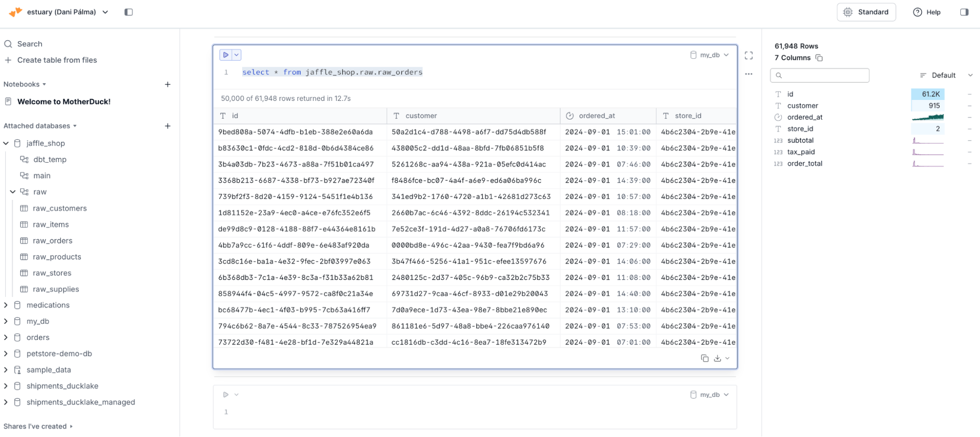Copy column names icon next to 7 Columns
This screenshot has height=437, width=980.
pos(819,58)
